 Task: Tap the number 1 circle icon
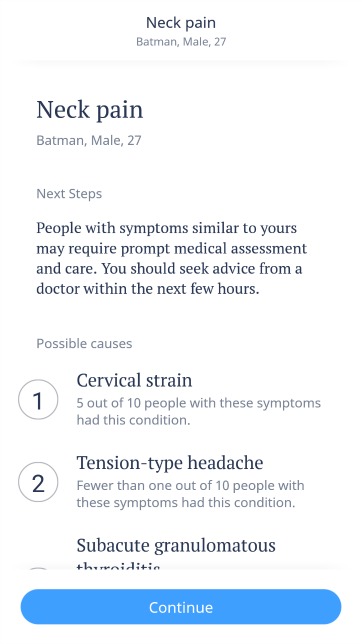[x=38, y=399]
